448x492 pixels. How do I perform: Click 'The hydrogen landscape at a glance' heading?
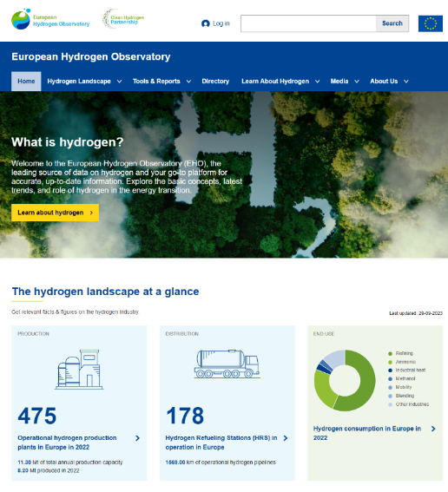click(x=105, y=292)
